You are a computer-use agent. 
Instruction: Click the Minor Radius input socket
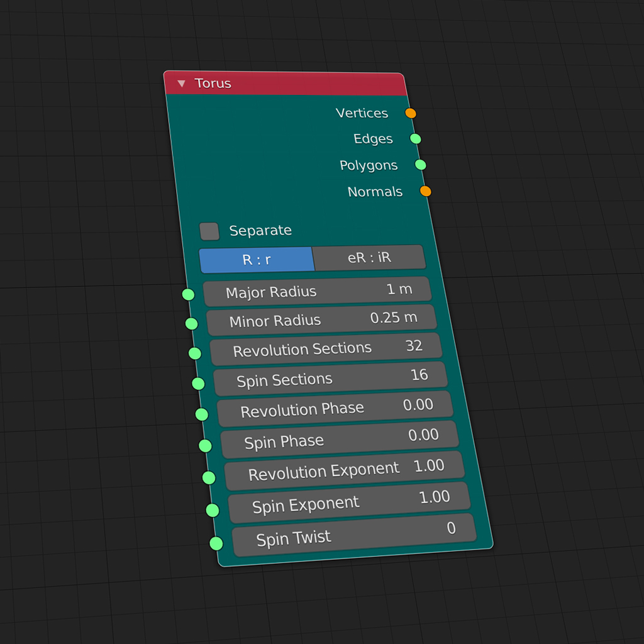click(x=192, y=324)
